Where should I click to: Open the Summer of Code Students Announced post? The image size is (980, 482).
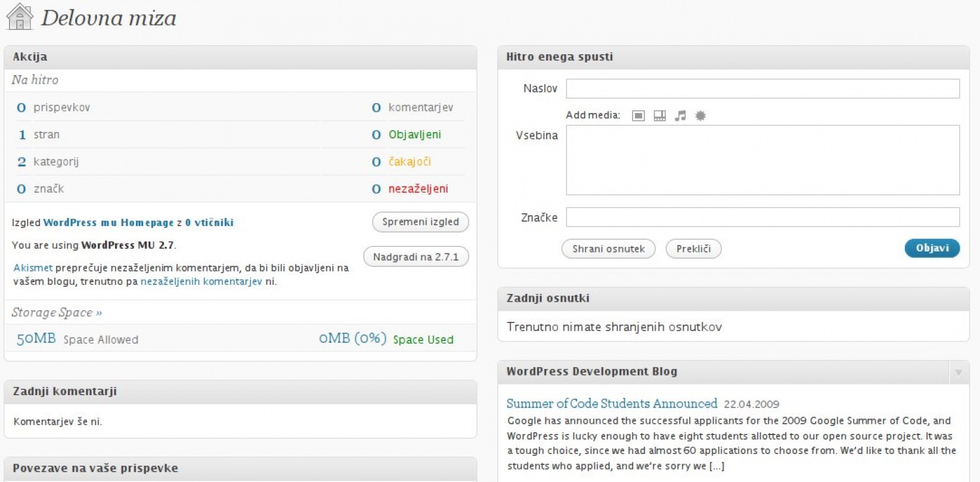pyautogui.click(x=612, y=404)
